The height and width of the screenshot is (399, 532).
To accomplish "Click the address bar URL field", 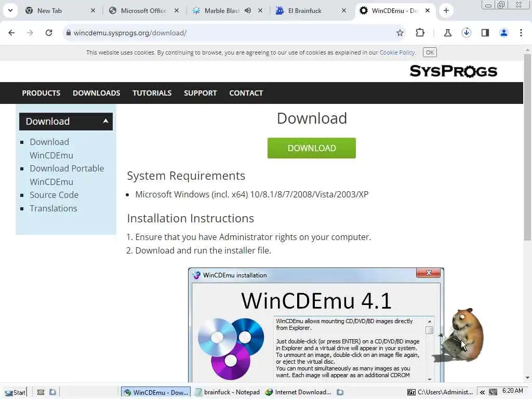I will pyautogui.click(x=234, y=33).
